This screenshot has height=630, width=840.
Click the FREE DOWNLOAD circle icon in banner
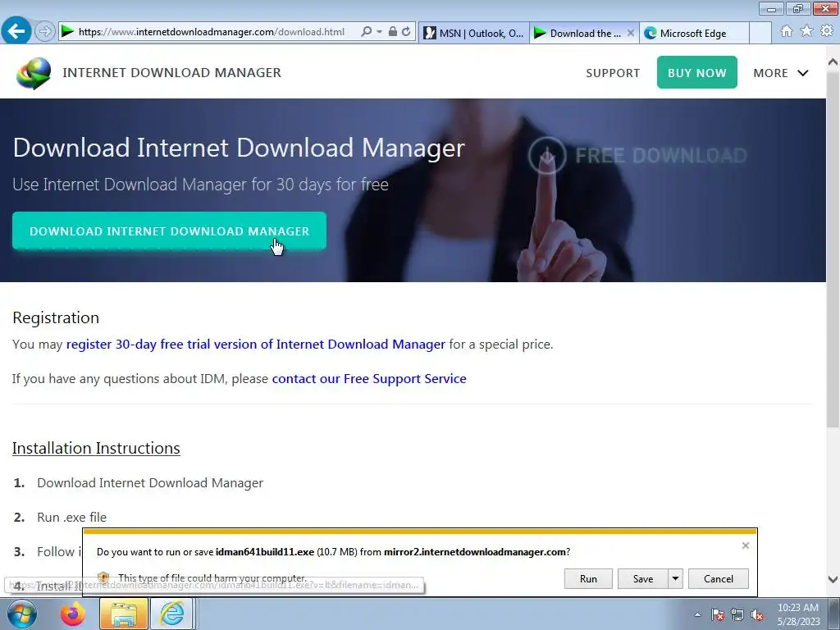pyautogui.click(x=547, y=155)
